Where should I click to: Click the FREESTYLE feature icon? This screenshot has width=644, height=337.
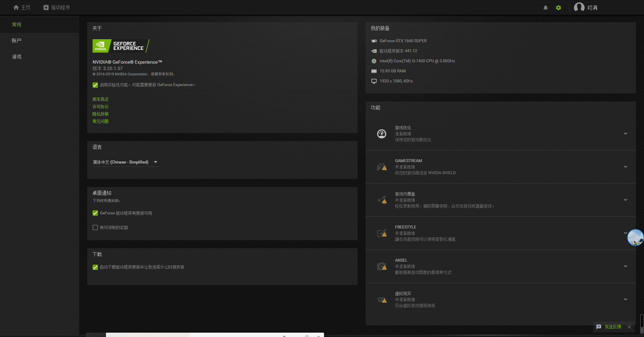(x=382, y=233)
